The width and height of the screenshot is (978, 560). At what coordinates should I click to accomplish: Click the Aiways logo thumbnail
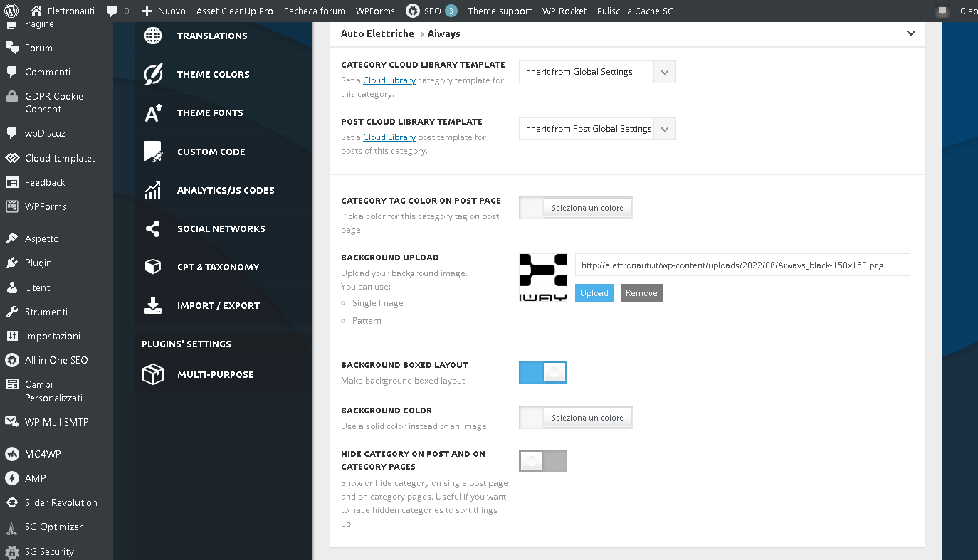pos(543,278)
